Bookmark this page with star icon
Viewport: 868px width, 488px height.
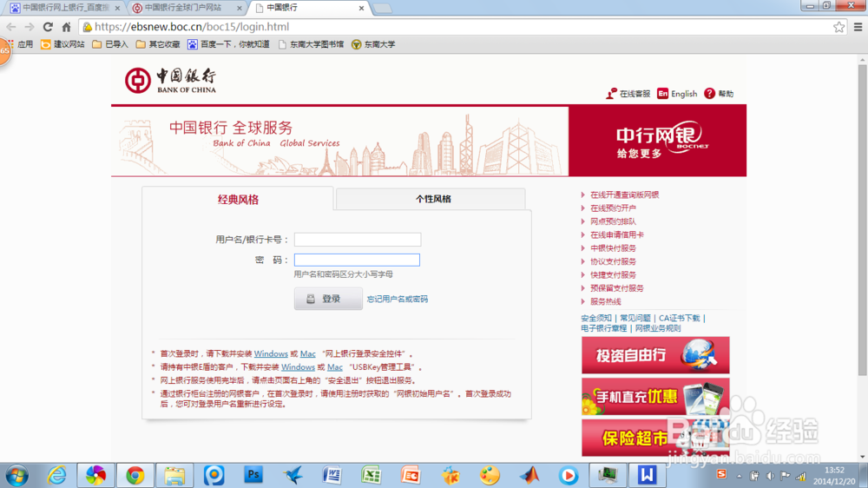pos(839,27)
